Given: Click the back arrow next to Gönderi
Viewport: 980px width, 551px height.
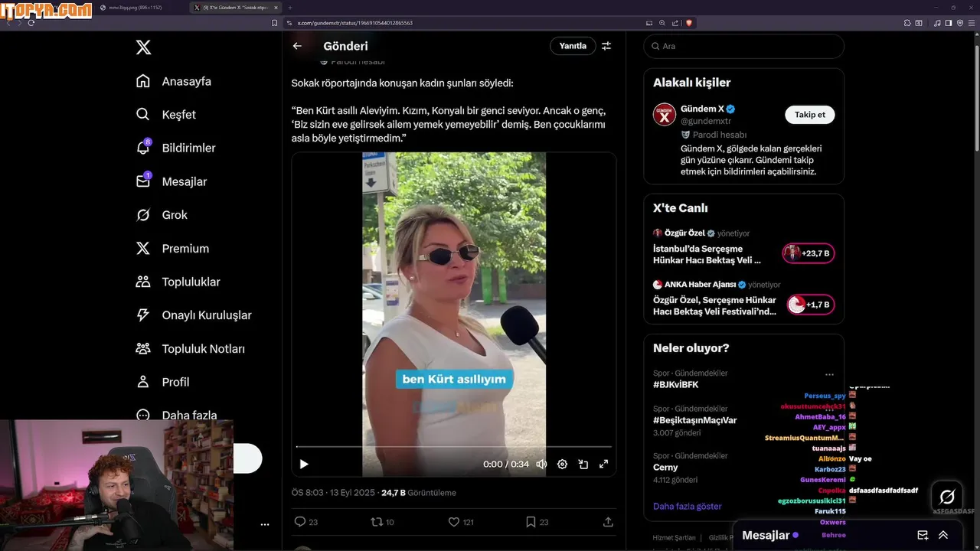Looking at the screenshot, I should (297, 46).
